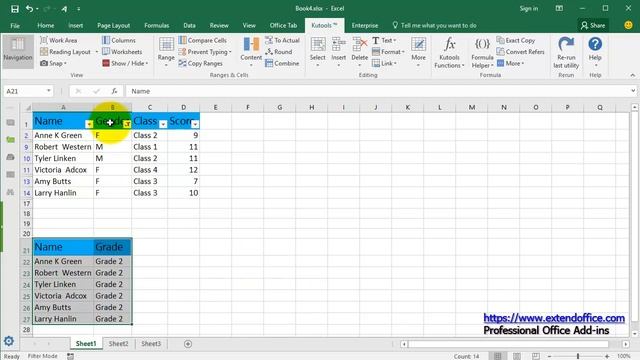Open the settings gear in navigation sidebar
This screenshot has height=360, width=640.
pos(9,341)
